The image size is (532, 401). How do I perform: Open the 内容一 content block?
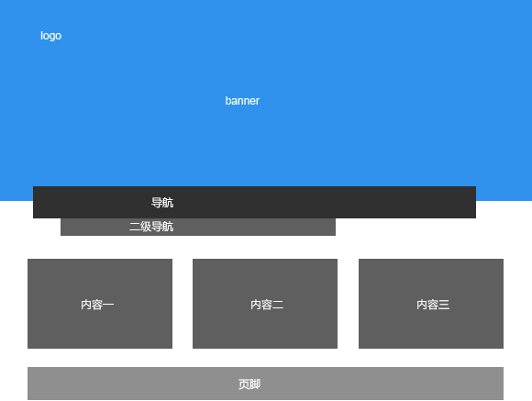coord(100,304)
